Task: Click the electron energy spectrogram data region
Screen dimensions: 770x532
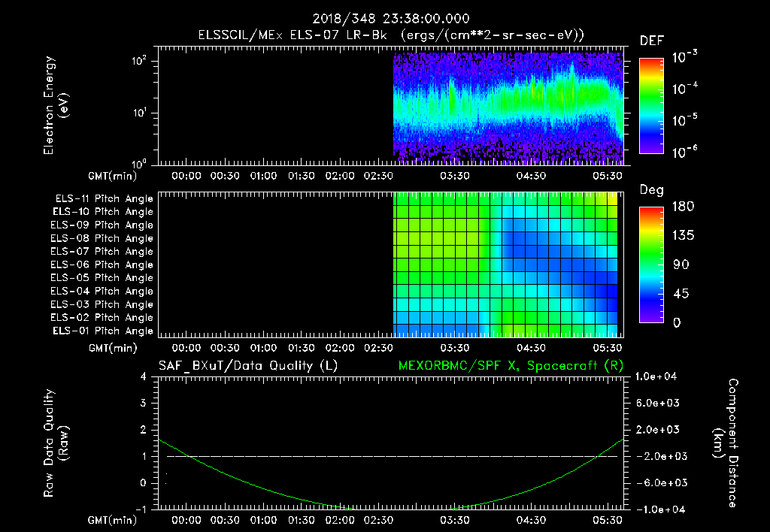Action: [508, 108]
